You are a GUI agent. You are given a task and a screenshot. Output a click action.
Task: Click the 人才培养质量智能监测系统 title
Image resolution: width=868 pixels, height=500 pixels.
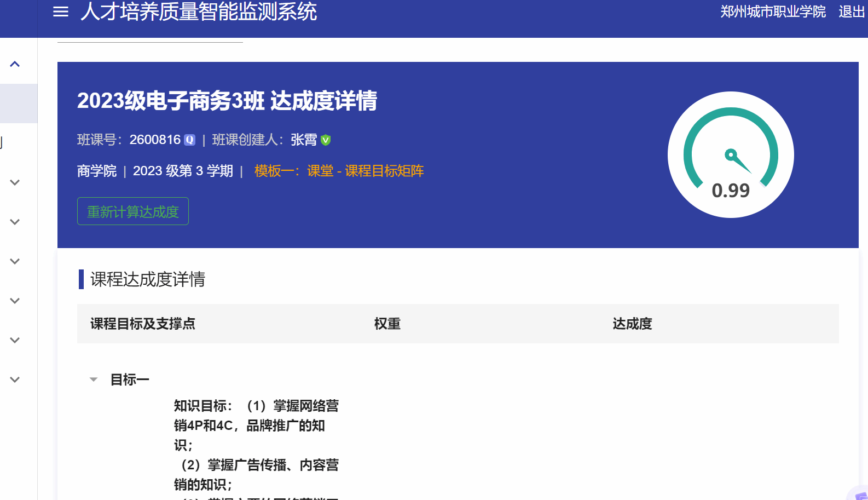pos(199,12)
